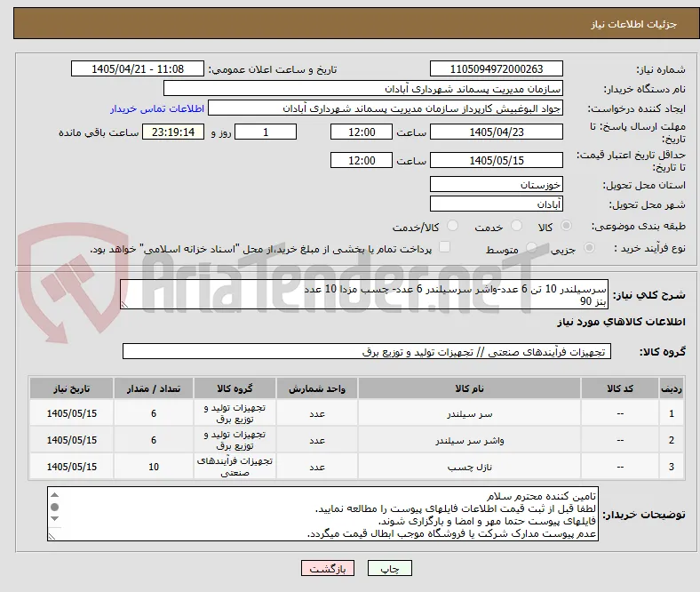Viewport: 700px width, 592px height.
Task: Click the جزئیات اطلاعات نیاز page header
Action: tap(633, 24)
